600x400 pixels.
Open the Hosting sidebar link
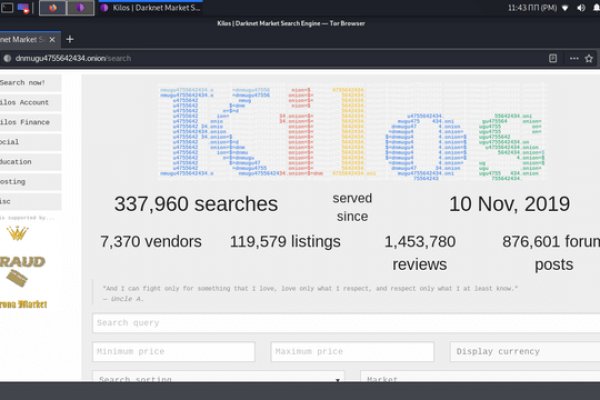(x=30, y=181)
